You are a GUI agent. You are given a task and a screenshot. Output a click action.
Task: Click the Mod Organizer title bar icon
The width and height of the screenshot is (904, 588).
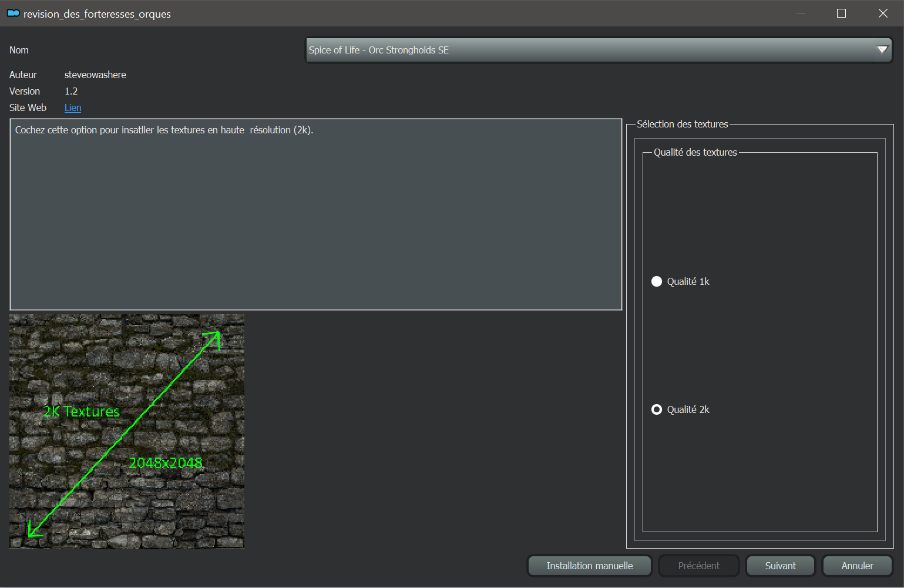tap(13, 13)
